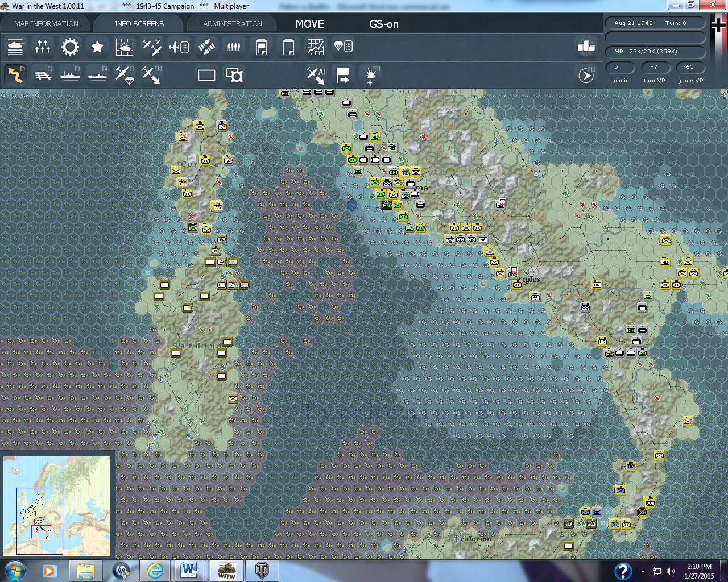This screenshot has height=582, width=728.
Task: Open the losses screen with crosses icon
Action: (43, 47)
